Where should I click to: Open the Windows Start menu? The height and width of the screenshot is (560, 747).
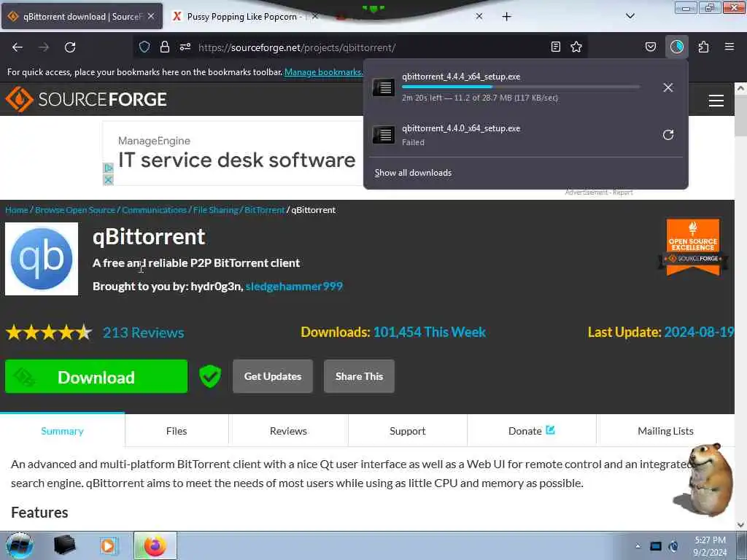20,545
